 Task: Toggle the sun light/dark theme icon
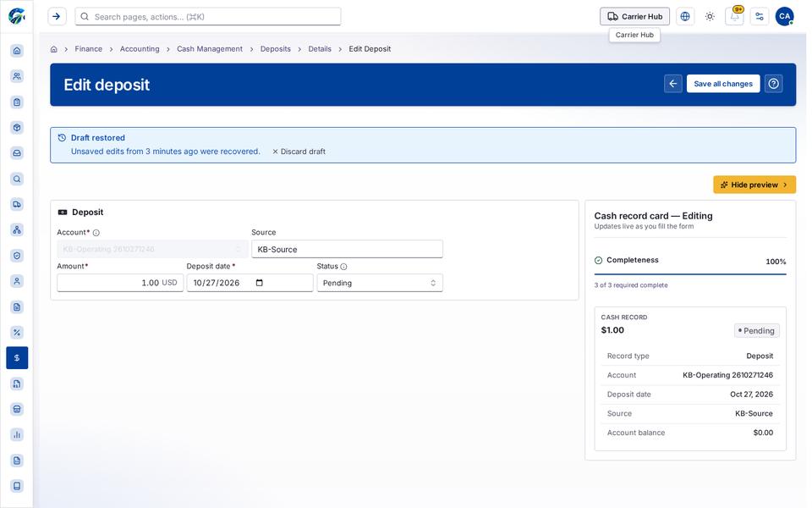point(710,16)
